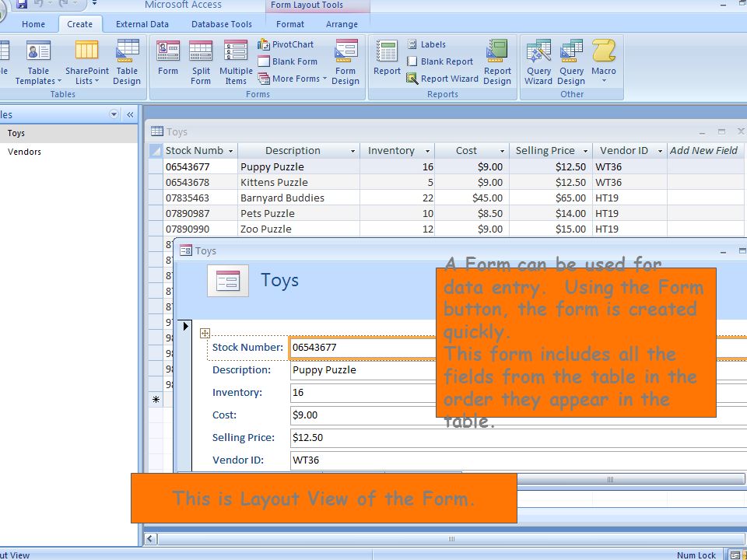Open Cost column dropdown arrow
The width and height of the screenshot is (747, 560).
tap(502, 151)
